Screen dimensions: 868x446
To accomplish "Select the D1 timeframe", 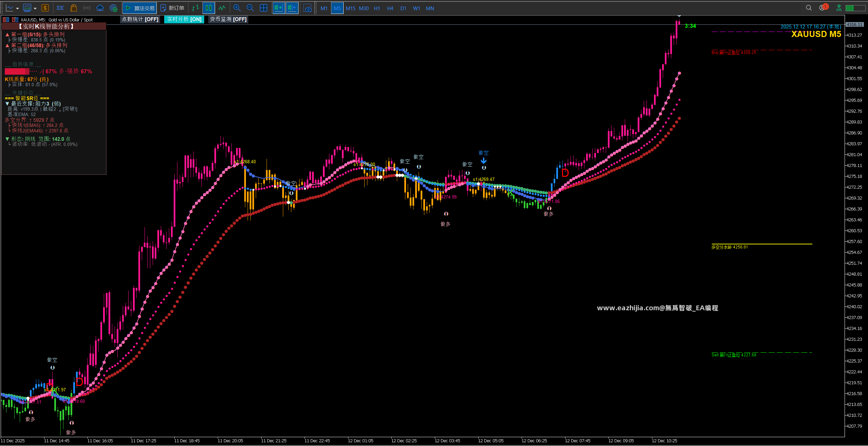I will pyautogui.click(x=403, y=8).
